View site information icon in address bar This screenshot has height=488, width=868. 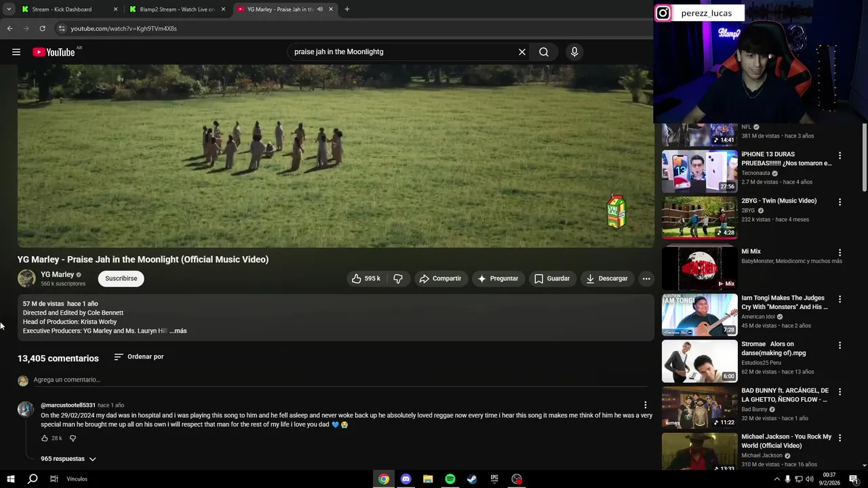[62, 28]
